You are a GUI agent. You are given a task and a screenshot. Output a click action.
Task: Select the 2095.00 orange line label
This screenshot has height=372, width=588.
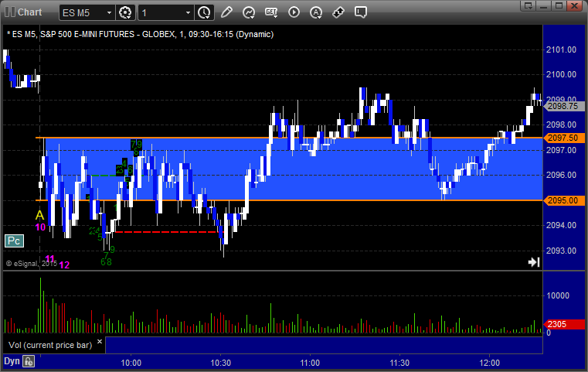[x=563, y=200]
